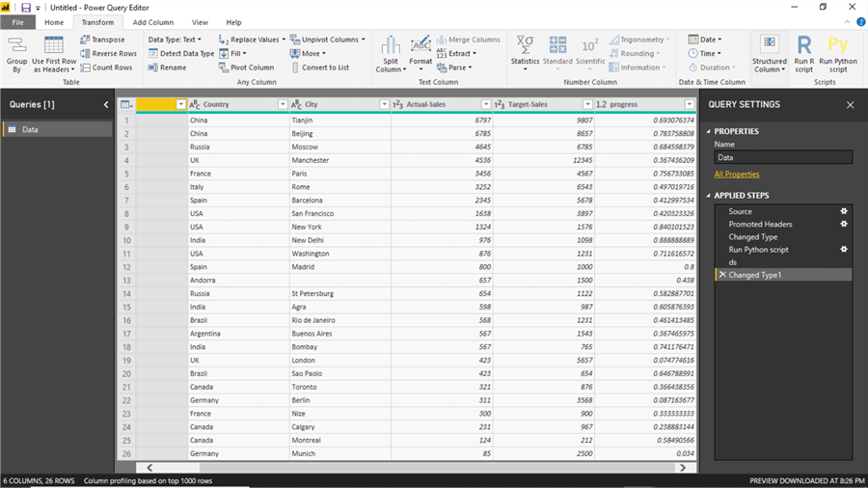Delete the Changed Type1 step
The height and width of the screenshot is (488, 868).
click(x=722, y=275)
